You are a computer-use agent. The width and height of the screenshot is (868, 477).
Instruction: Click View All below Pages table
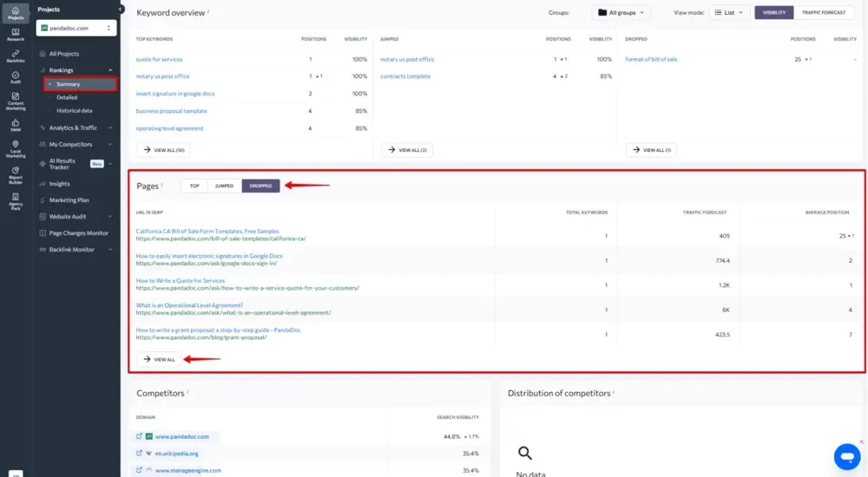click(x=159, y=359)
